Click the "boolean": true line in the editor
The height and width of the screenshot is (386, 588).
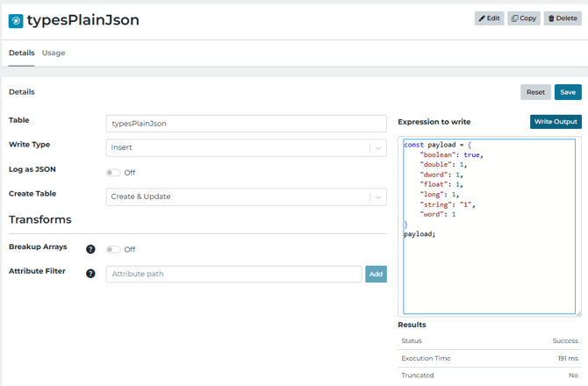[451, 154]
